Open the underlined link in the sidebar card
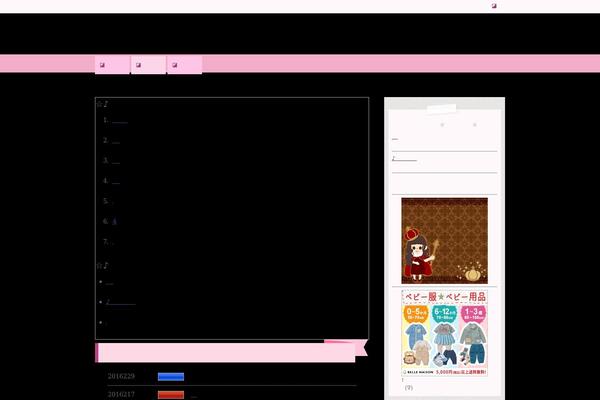 tap(404, 158)
